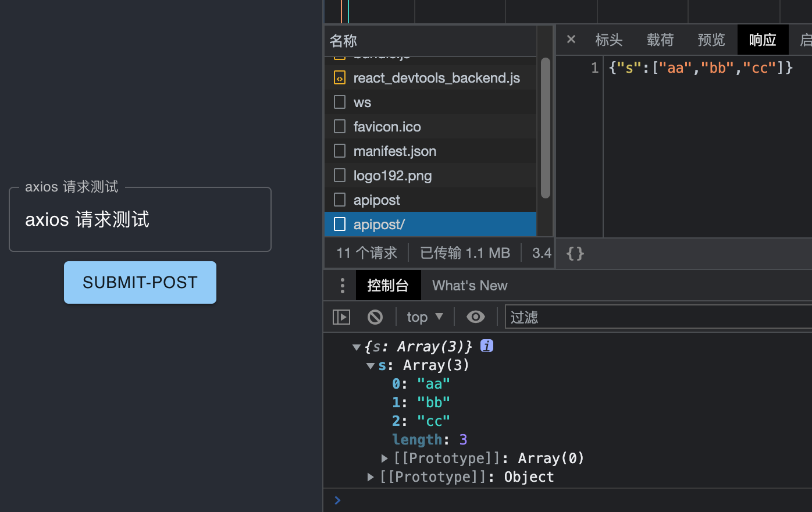Clear the console messages (⊘ icon)

point(375,317)
